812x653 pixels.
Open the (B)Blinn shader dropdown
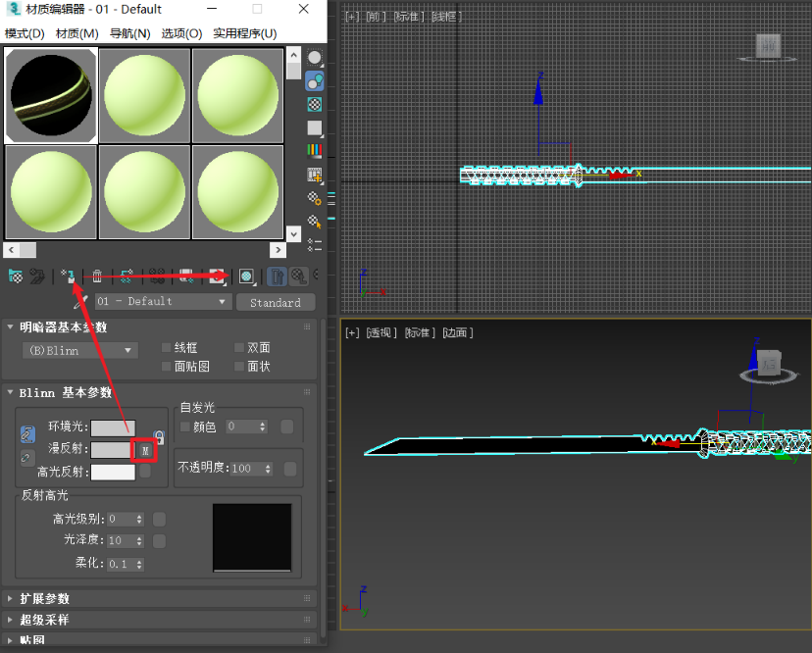point(80,350)
